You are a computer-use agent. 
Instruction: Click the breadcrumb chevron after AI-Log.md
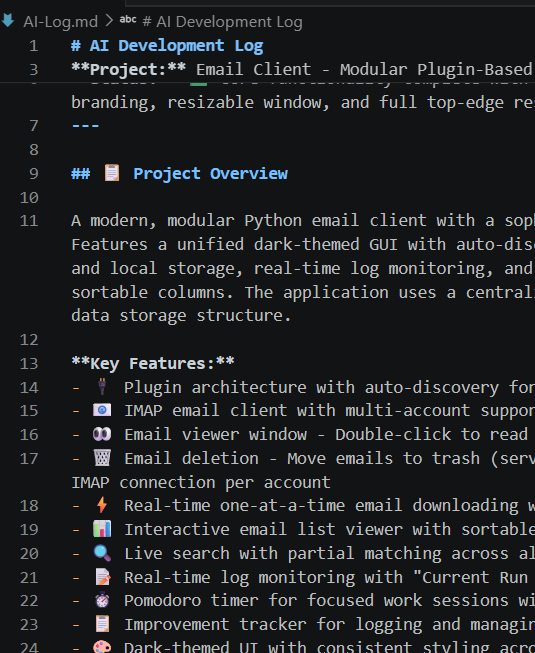109,20
